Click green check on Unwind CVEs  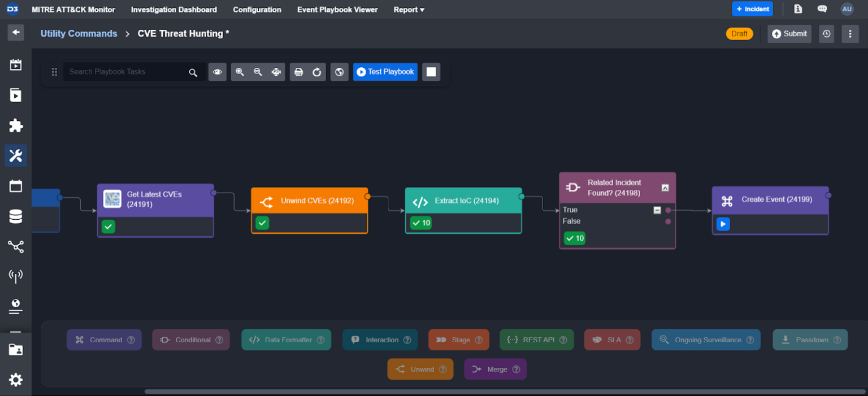(262, 223)
